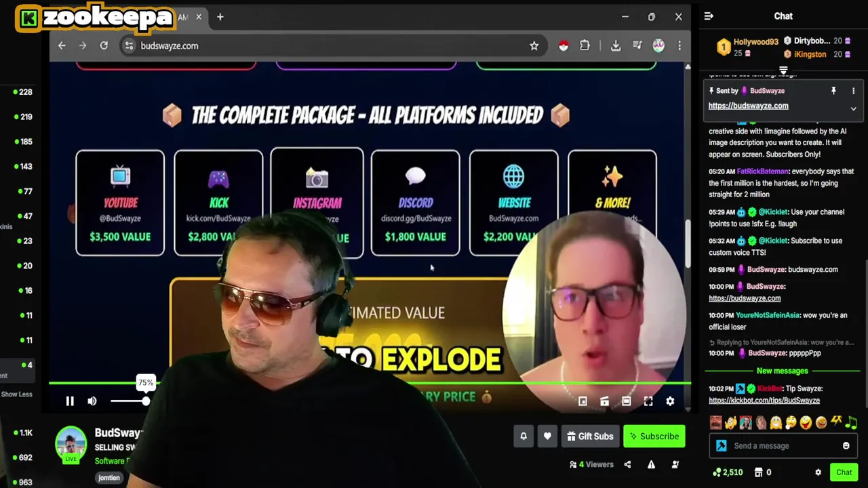
Task: Open the browser profile avatar
Action: pyautogui.click(x=658, y=45)
